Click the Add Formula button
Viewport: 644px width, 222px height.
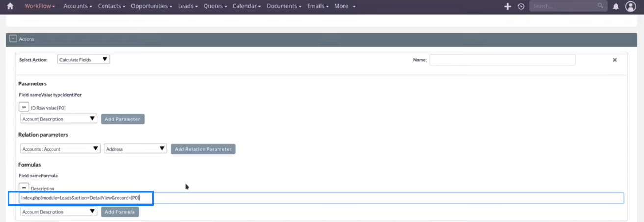click(120, 212)
